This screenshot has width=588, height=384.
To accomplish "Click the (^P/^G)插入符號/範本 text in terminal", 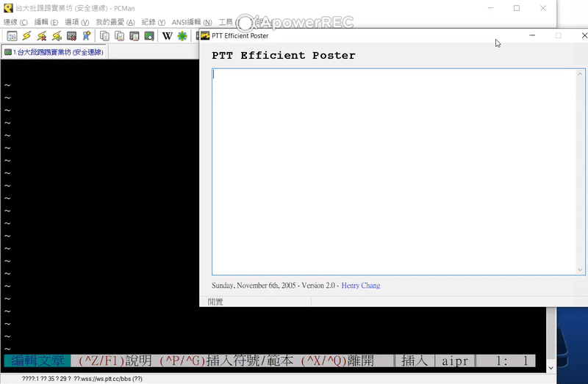I will coord(226,361).
